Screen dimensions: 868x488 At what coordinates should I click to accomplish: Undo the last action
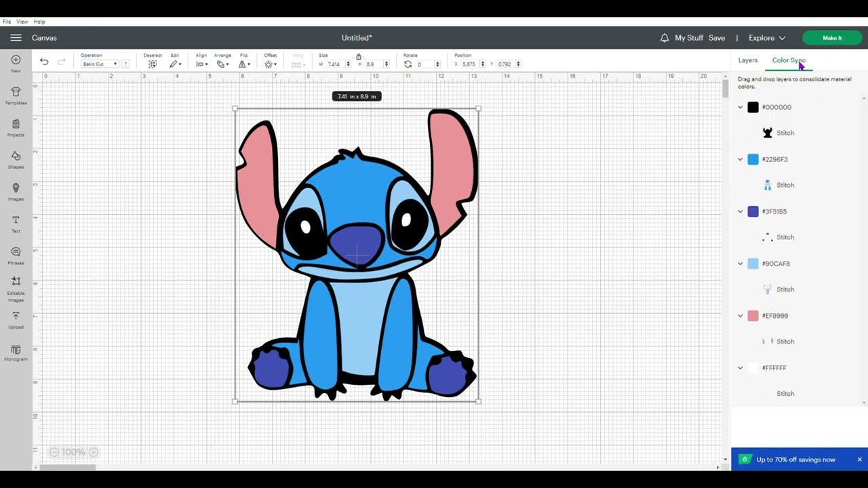tap(44, 62)
